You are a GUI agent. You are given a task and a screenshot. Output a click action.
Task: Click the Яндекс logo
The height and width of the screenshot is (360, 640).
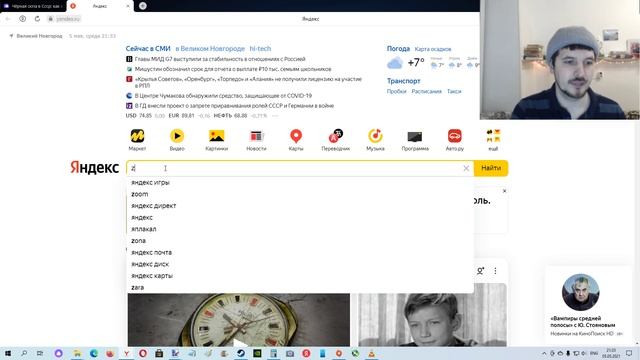(94, 167)
